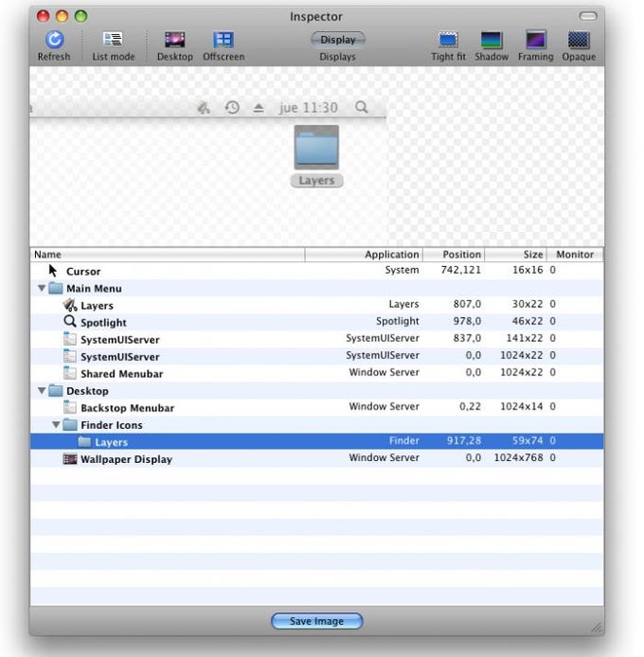Viewport: 644px width, 657px height.
Task: Sort by the Application column header
Action: pyautogui.click(x=364, y=255)
